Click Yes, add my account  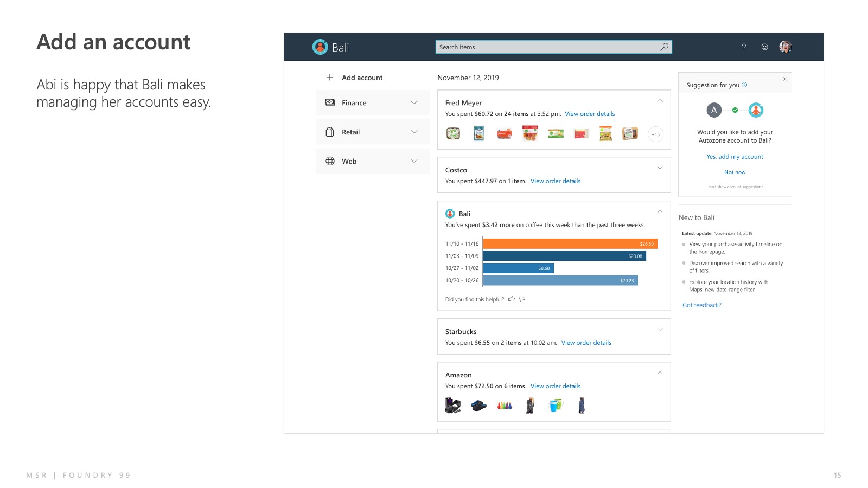pyautogui.click(x=735, y=157)
